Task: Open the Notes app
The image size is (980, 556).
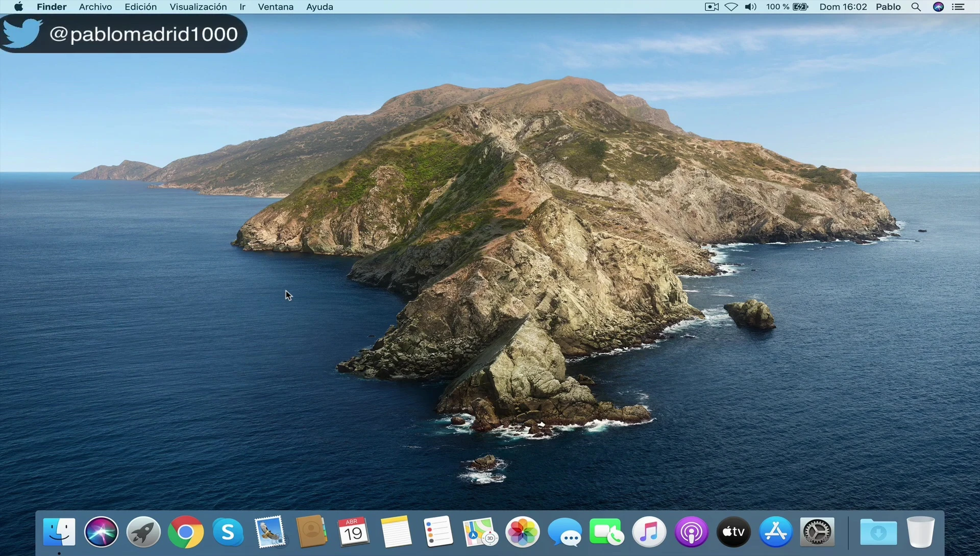Action: [x=396, y=532]
